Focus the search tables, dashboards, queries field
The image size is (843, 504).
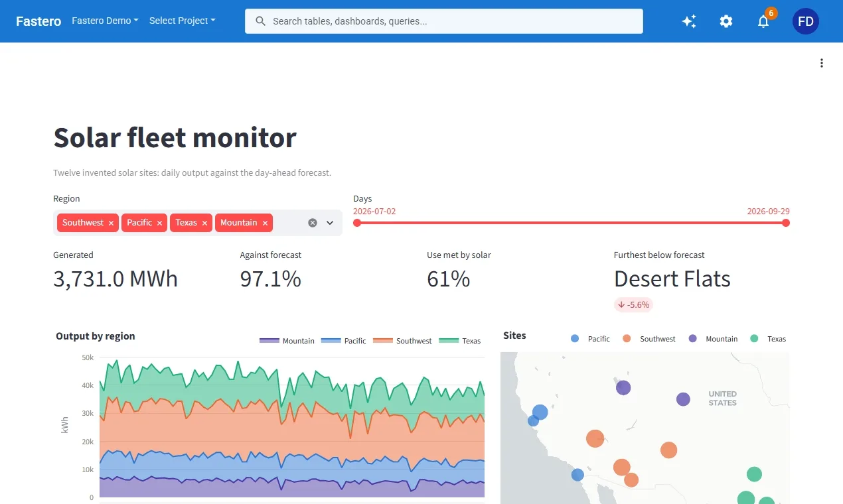pyautogui.click(x=444, y=21)
